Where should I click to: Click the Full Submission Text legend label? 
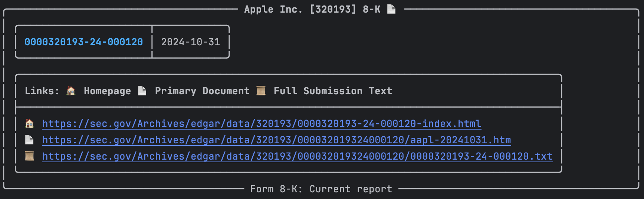[333, 91]
